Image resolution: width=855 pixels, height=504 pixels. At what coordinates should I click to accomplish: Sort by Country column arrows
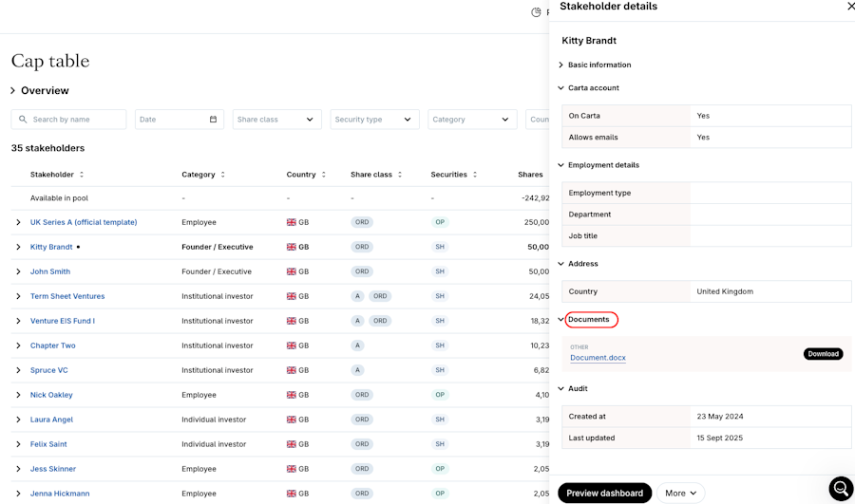(324, 175)
